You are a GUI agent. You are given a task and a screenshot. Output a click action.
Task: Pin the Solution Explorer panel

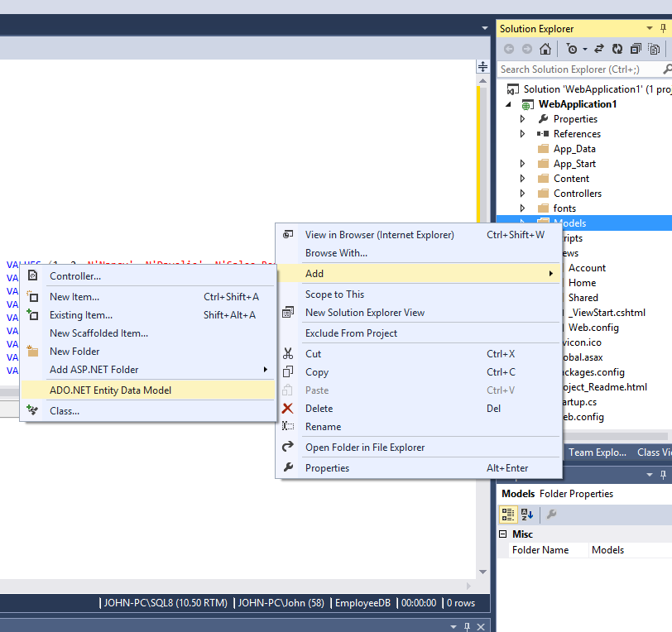click(663, 29)
